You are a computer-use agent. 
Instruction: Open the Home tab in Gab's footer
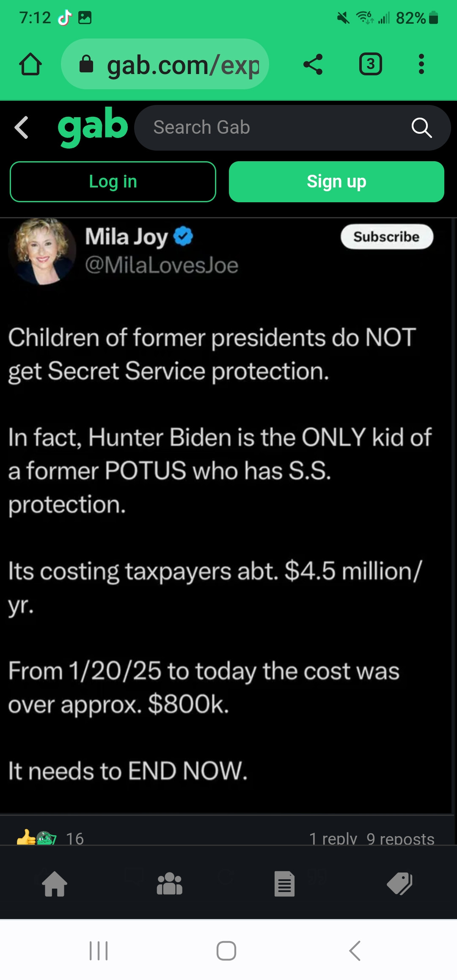55,884
